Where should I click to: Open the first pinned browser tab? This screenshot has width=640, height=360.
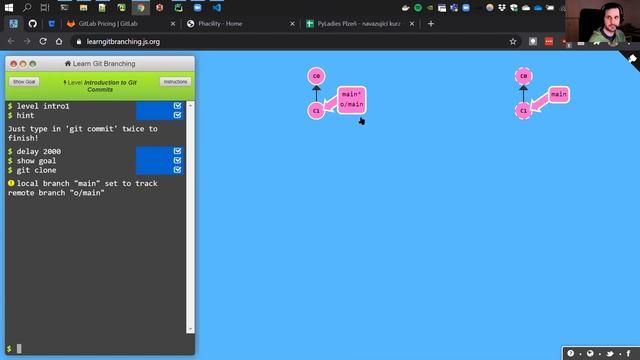13,24
